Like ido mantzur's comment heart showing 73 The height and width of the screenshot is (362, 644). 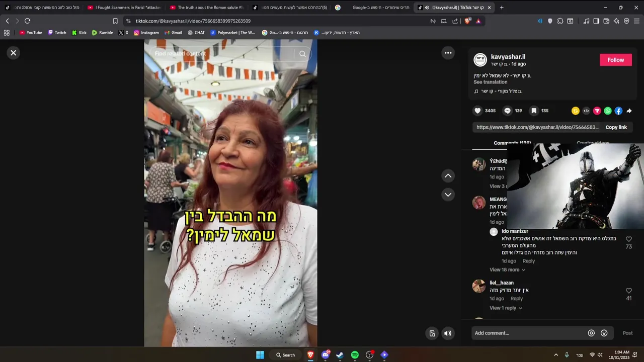628,239
